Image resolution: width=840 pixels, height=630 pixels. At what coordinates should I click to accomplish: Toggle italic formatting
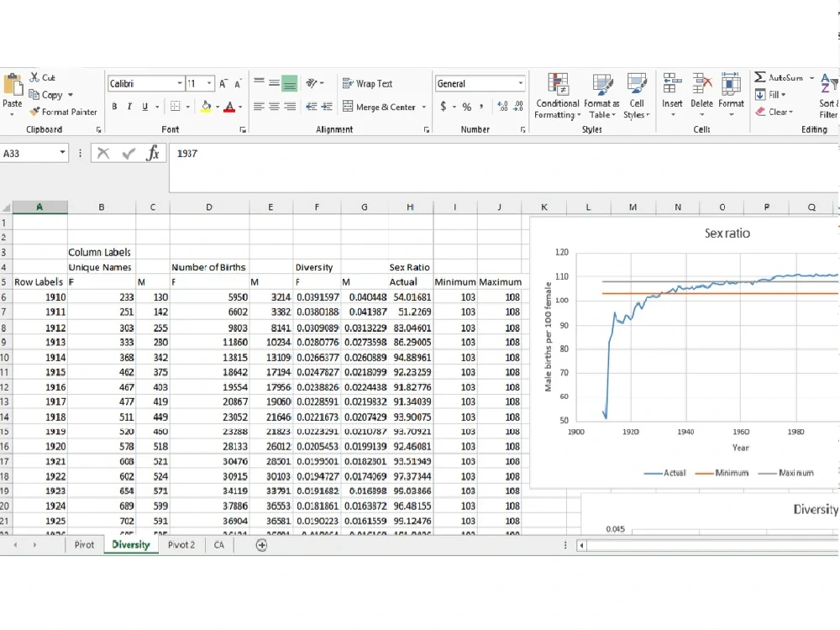click(x=128, y=108)
